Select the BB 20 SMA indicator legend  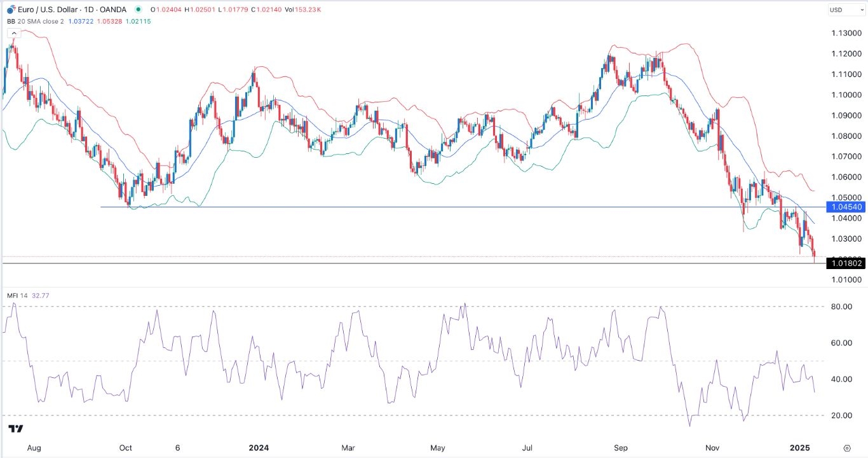point(36,20)
